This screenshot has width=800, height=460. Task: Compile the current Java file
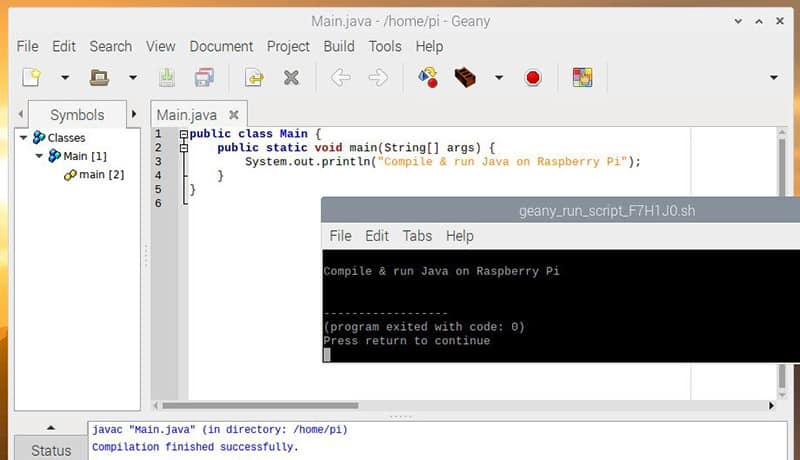coord(427,77)
